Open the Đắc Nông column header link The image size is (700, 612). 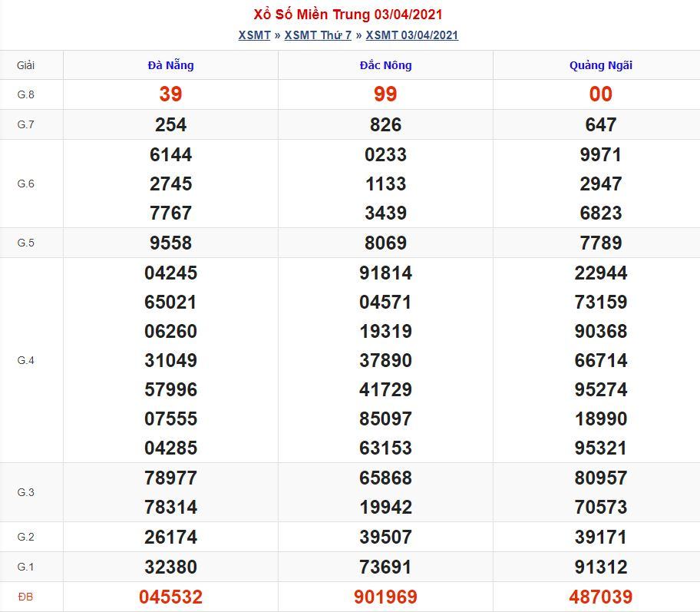386,65
